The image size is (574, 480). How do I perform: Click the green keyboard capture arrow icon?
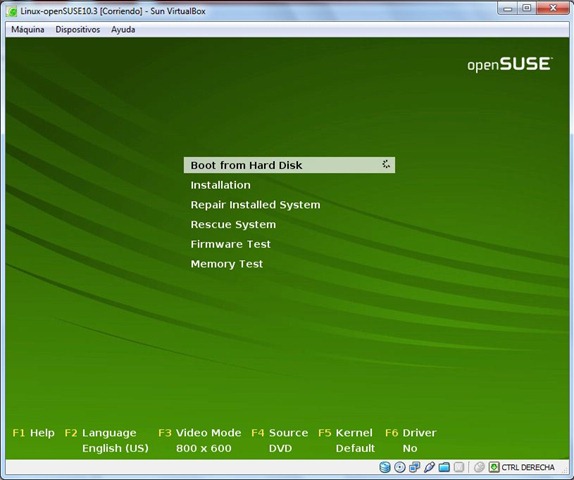click(x=494, y=467)
